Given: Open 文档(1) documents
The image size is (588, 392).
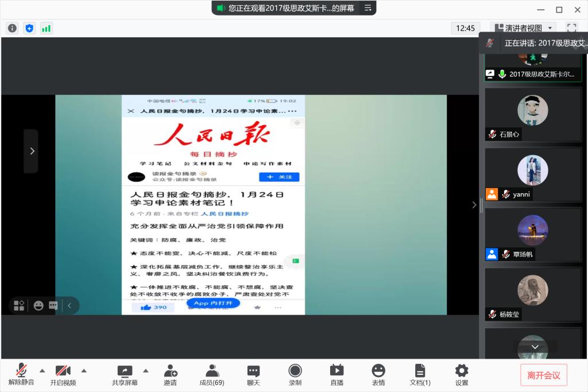Looking at the screenshot, I should [x=420, y=375].
